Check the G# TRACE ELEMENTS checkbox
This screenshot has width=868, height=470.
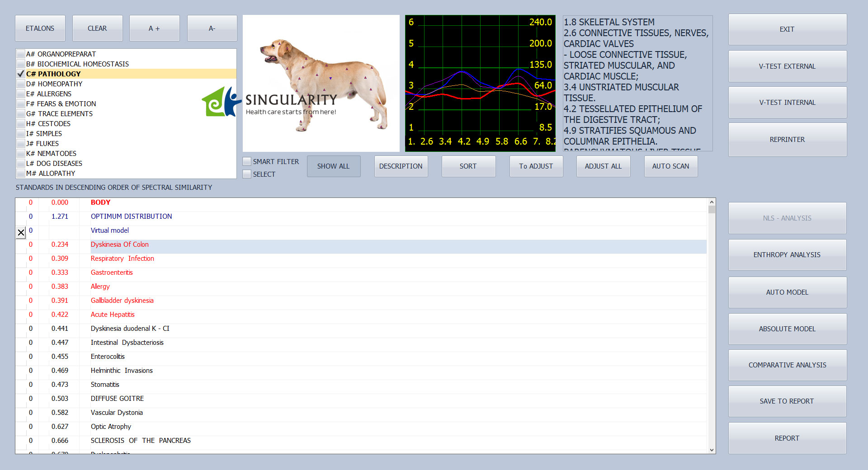tap(21, 113)
